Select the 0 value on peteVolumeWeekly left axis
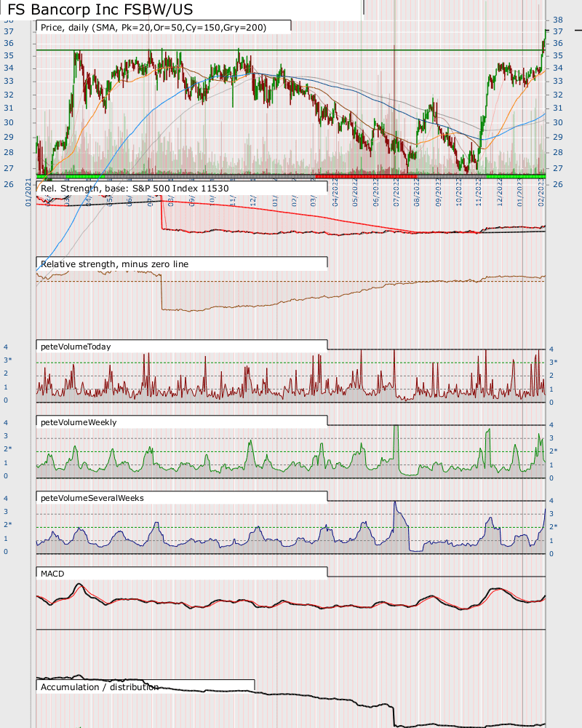582x728 pixels. [6, 476]
